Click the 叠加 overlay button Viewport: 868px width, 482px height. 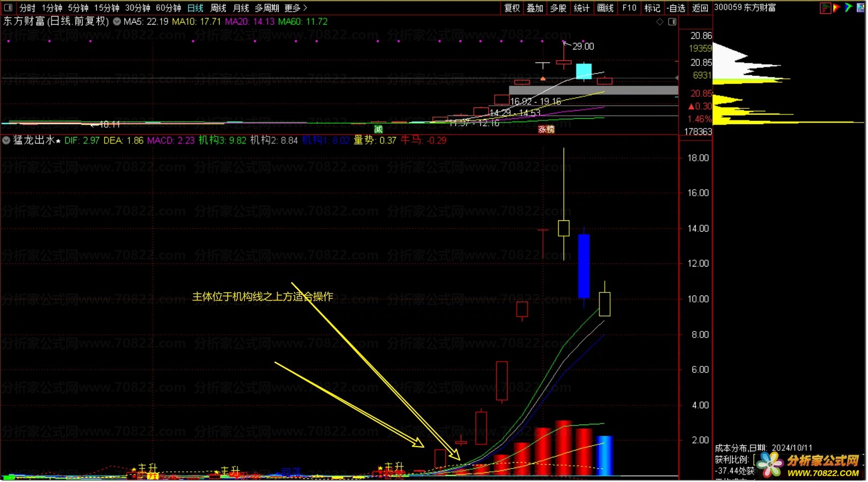click(x=535, y=8)
